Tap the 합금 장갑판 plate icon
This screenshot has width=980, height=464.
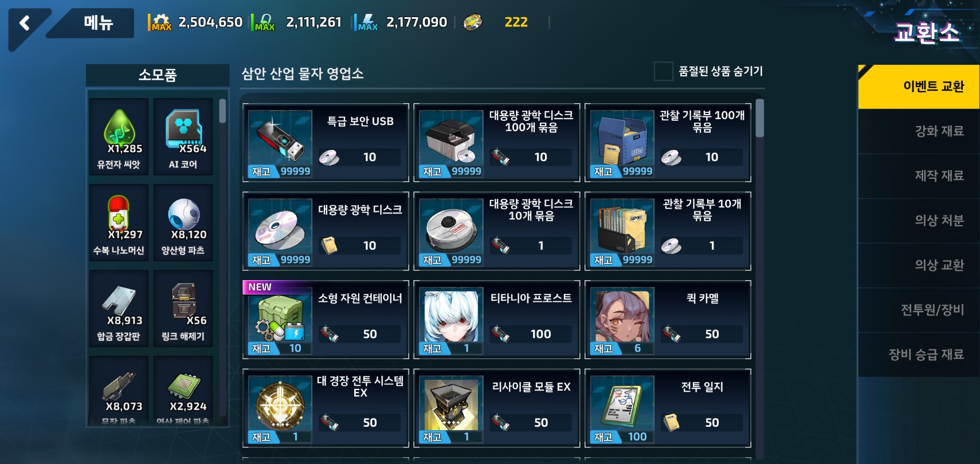119,300
